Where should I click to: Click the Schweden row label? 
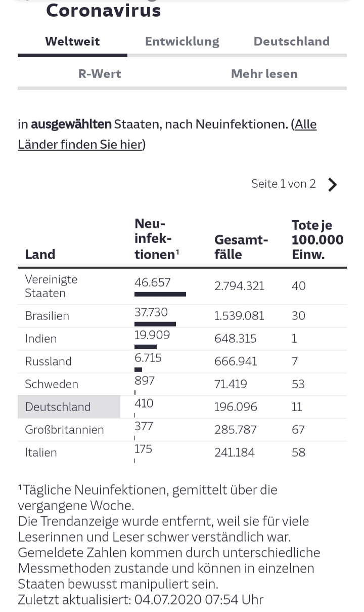point(52,384)
